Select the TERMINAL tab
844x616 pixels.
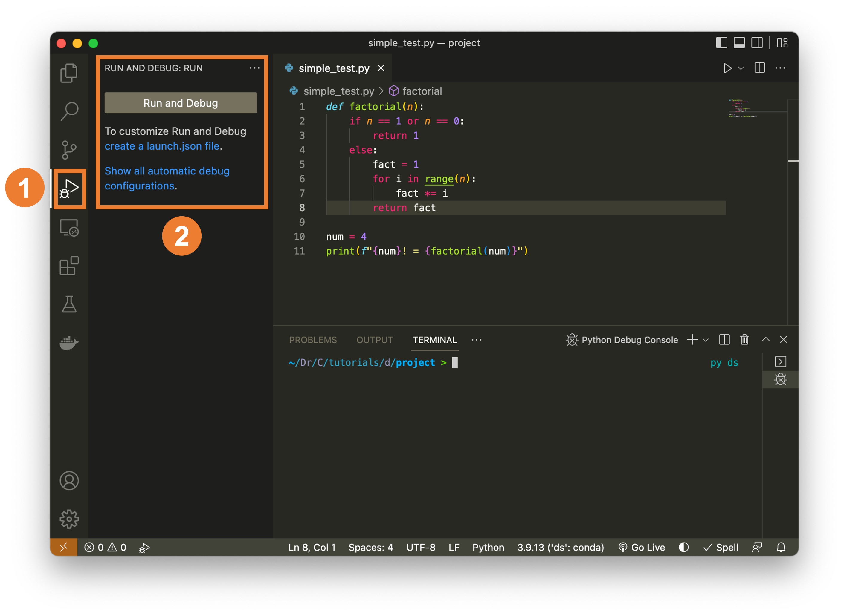[x=435, y=340]
